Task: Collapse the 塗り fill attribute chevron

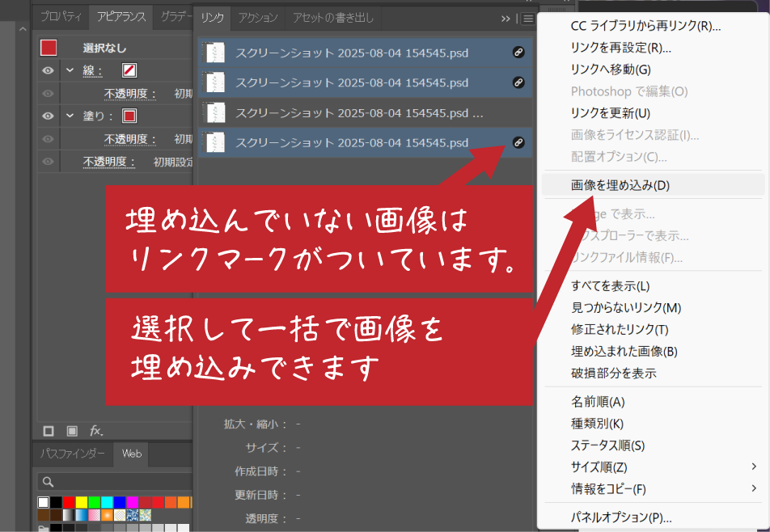Action: coord(69,116)
